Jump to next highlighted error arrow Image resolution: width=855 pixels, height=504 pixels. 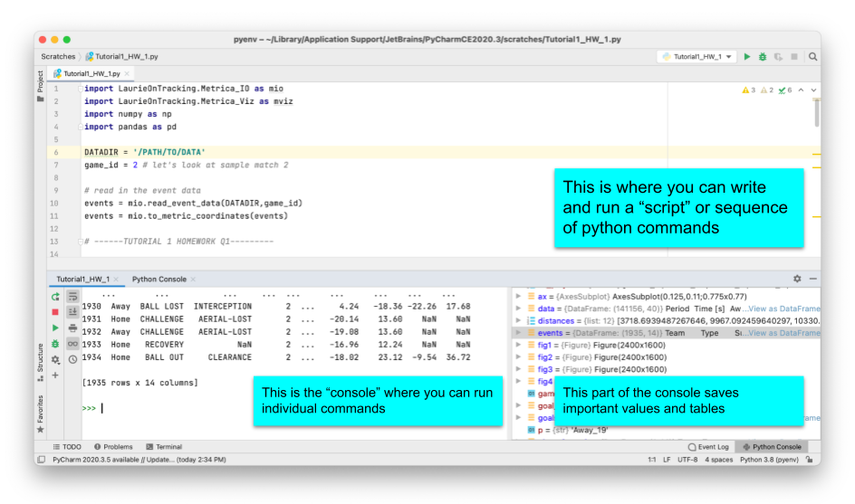(813, 90)
